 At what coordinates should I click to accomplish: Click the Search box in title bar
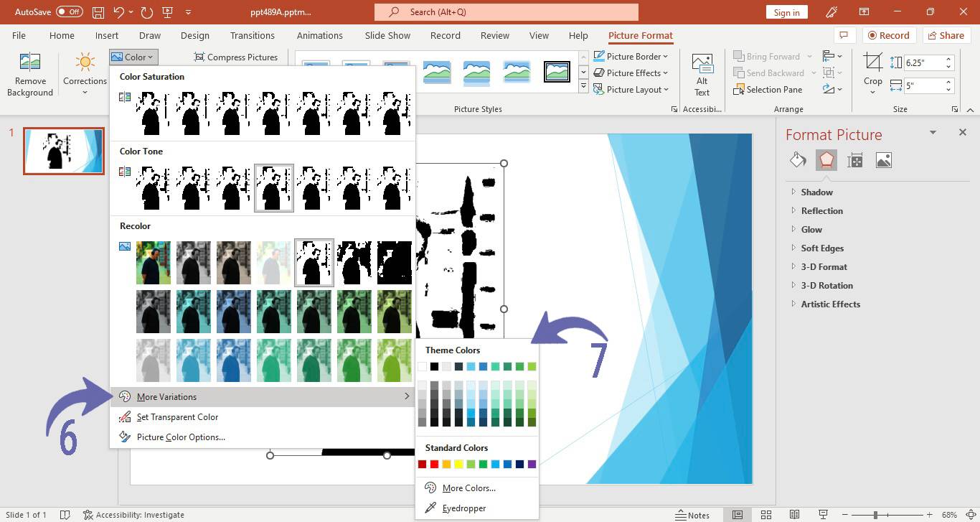[x=506, y=12]
